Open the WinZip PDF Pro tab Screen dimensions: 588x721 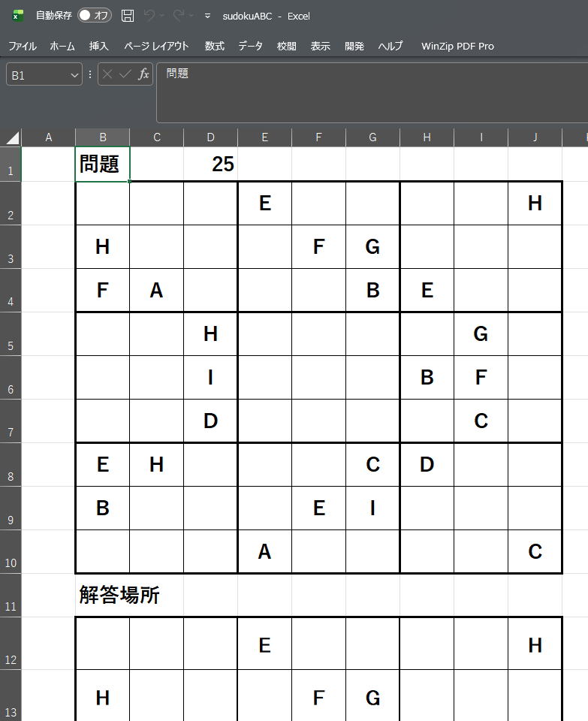click(457, 46)
